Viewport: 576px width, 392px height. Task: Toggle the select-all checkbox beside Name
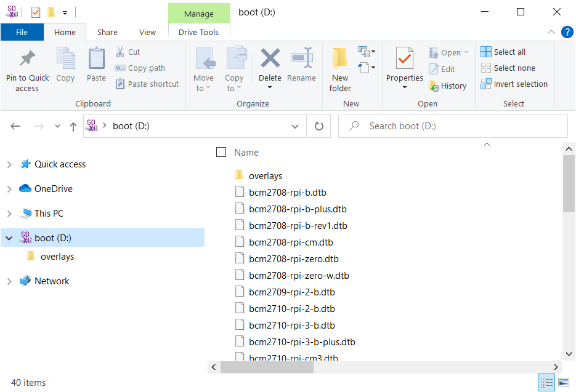pyautogui.click(x=221, y=152)
